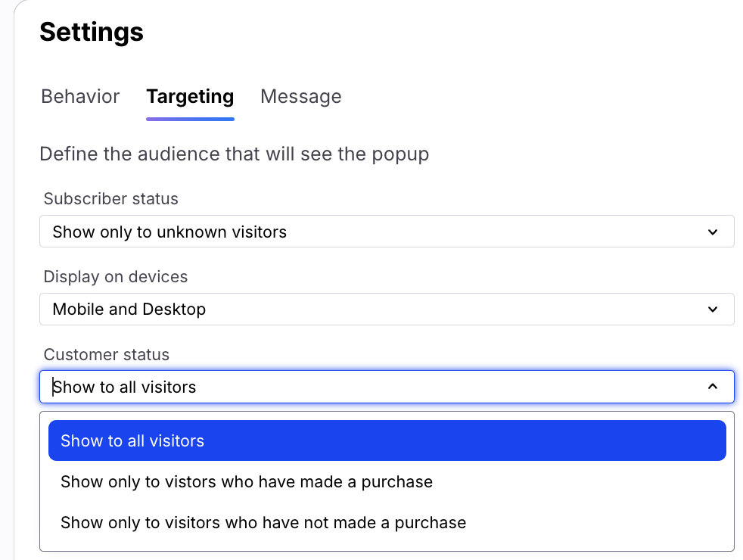This screenshot has width=743, height=560.
Task: Click the Subscriber status chevron arrow
Action: (x=712, y=232)
